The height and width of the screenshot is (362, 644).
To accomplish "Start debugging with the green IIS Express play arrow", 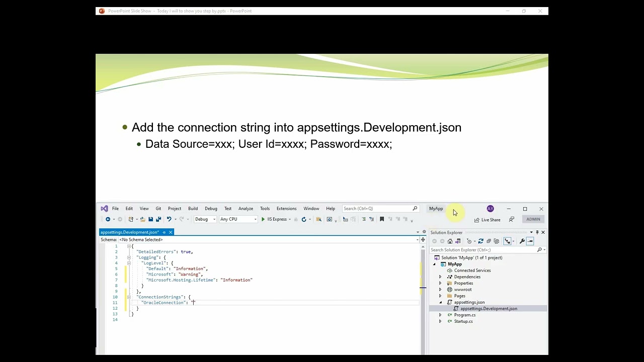I will [x=263, y=219].
